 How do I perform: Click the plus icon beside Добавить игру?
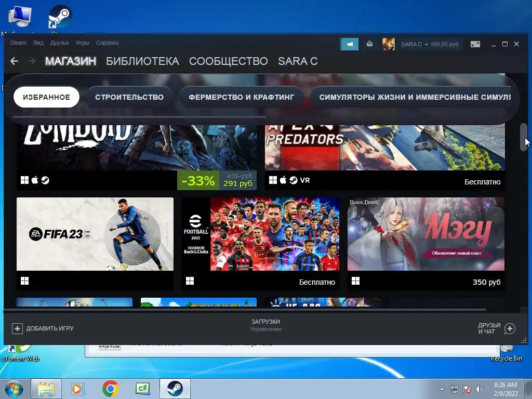[17, 328]
